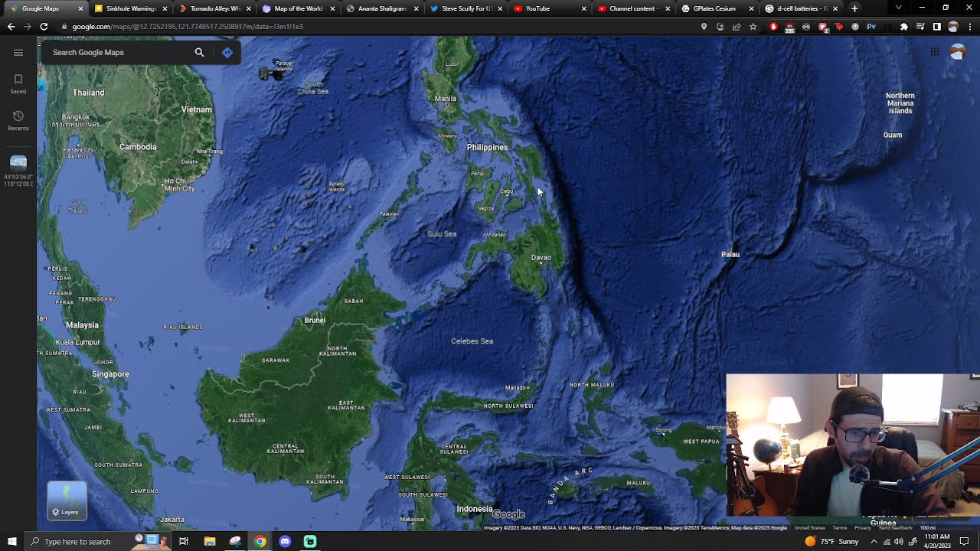
Task: Click the Brunei label on the map
Action: pyautogui.click(x=315, y=321)
